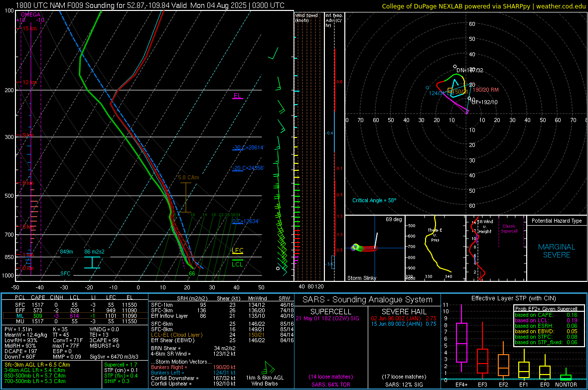The height and width of the screenshot is (390, 588).
Task: Click the 'MU' parcel row label
Action: 20,321
